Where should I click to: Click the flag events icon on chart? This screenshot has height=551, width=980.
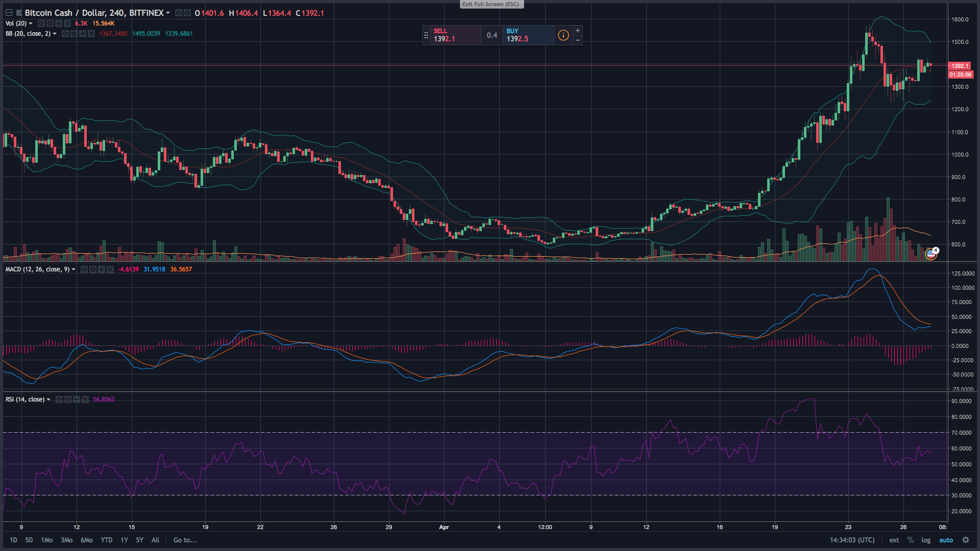coord(932,254)
